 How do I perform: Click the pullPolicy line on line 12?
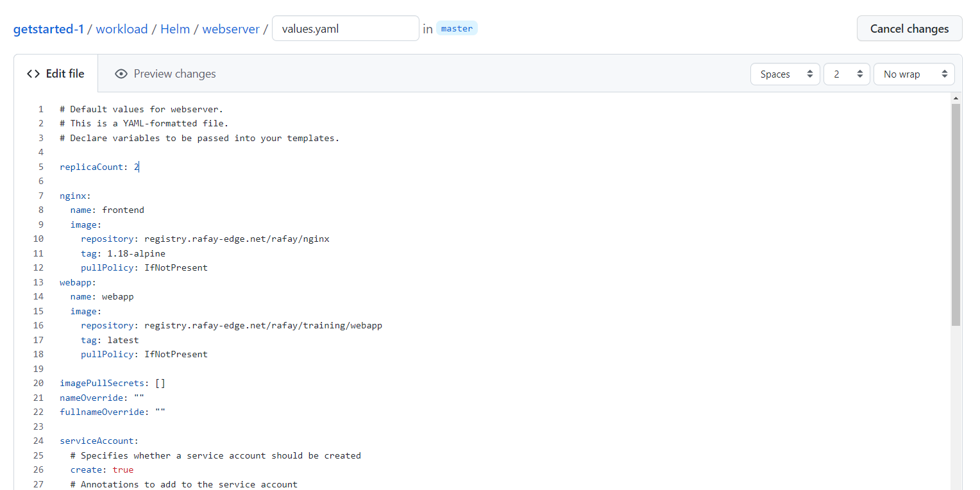144,267
